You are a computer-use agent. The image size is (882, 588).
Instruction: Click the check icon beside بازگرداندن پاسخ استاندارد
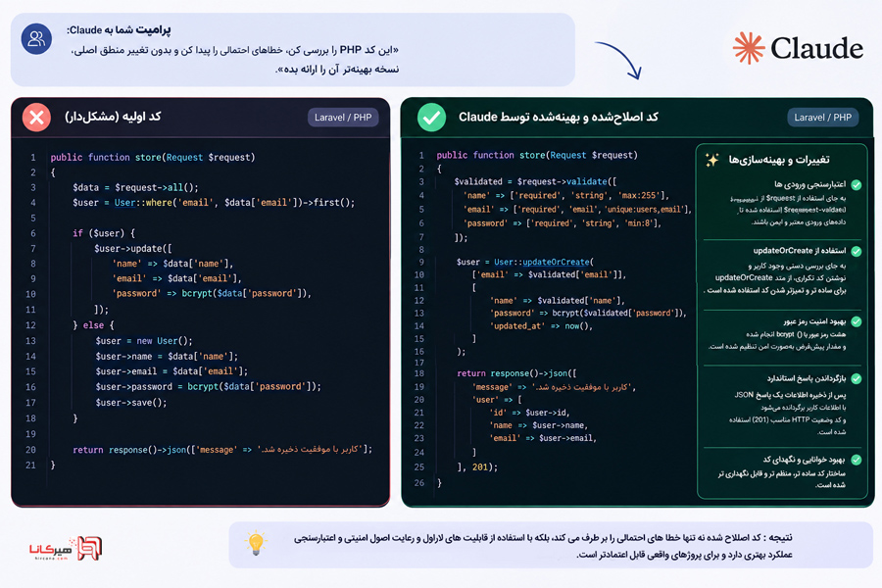pyautogui.click(x=857, y=378)
